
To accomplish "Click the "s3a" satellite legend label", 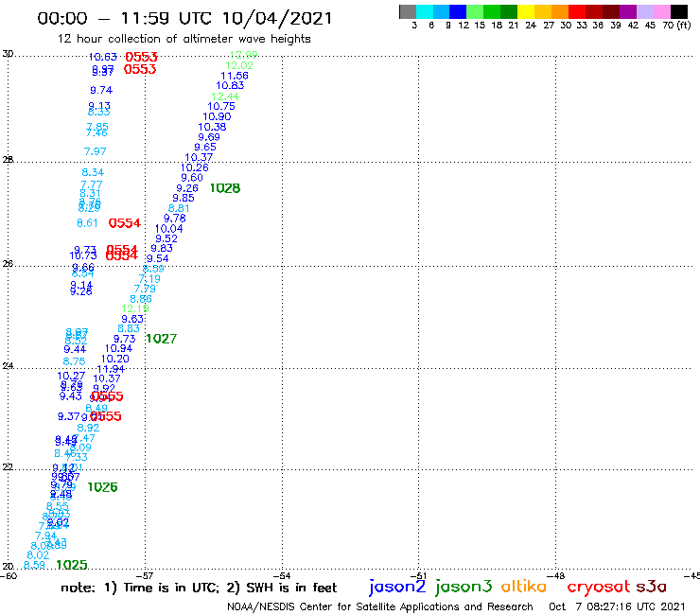I will pos(651,587).
